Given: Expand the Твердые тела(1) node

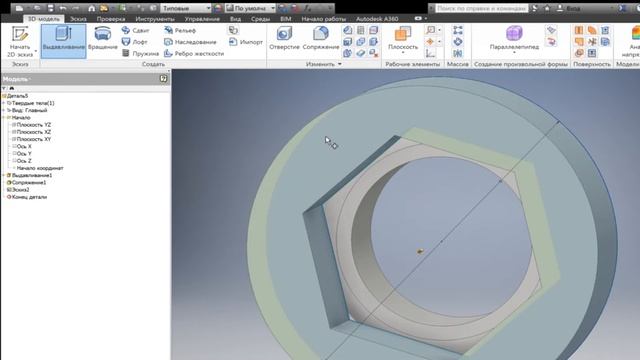Looking at the screenshot, I should tap(4, 103).
